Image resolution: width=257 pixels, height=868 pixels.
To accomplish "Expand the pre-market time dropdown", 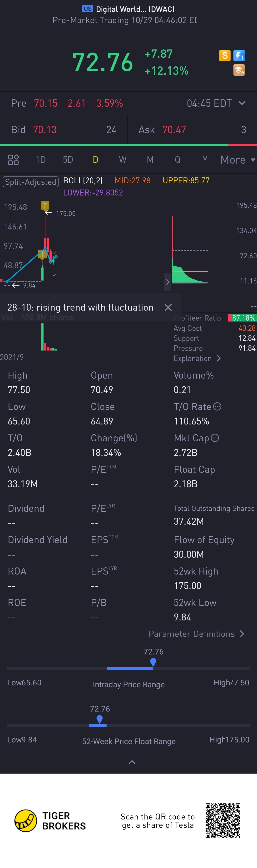I will point(242,103).
